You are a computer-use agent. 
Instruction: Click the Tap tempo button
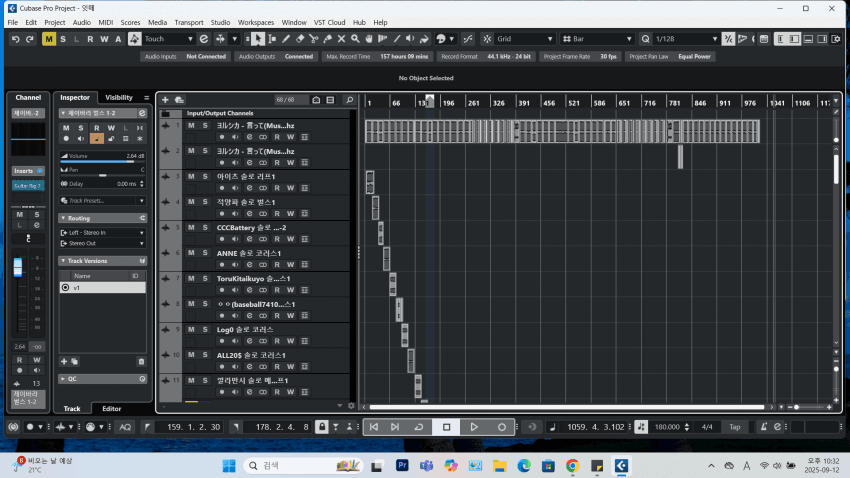click(734, 427)
